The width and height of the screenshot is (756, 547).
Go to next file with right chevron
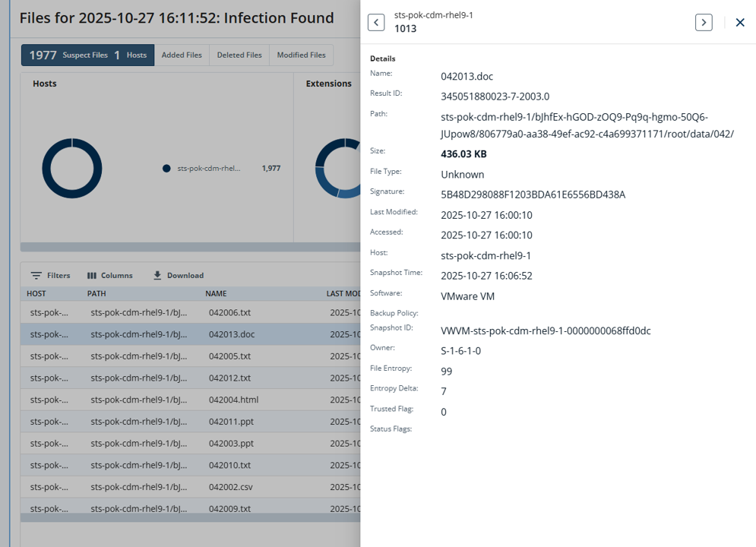click(704, 22)
